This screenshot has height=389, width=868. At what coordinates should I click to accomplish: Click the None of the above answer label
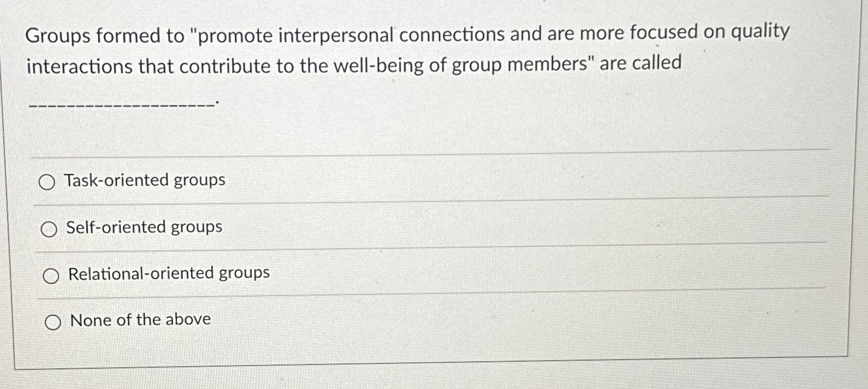pyautogui.click(x=139, y=319)
